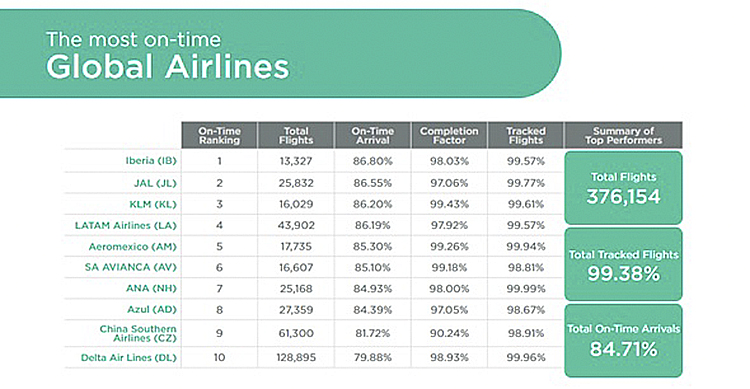Select the Total Tracked Flights 99.38% card
The image size is (750, 389).
tap(623, 264)
